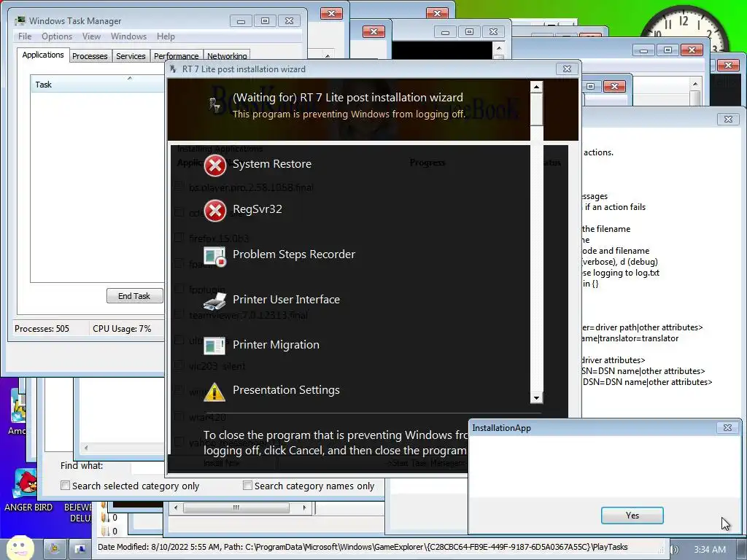
Task: Open the Help menu in Task Manager
Action: [166, 36]
